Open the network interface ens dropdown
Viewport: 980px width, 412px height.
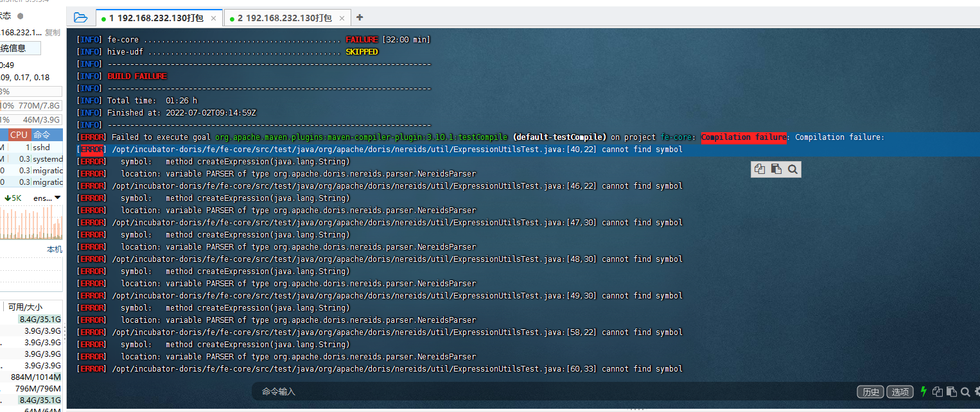click(x=48, y=198)
